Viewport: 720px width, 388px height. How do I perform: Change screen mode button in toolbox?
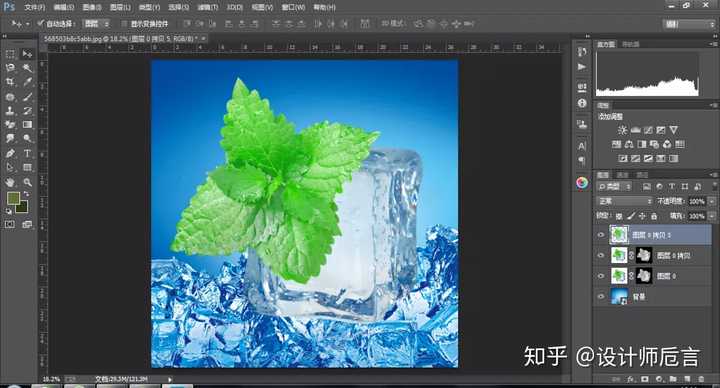[28, 225]
